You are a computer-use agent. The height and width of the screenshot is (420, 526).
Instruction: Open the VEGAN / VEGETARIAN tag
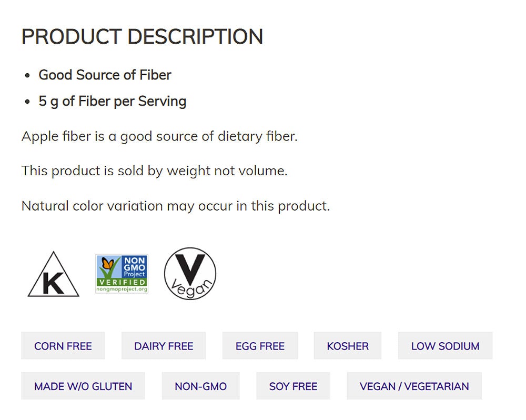(x=414, y=386)
